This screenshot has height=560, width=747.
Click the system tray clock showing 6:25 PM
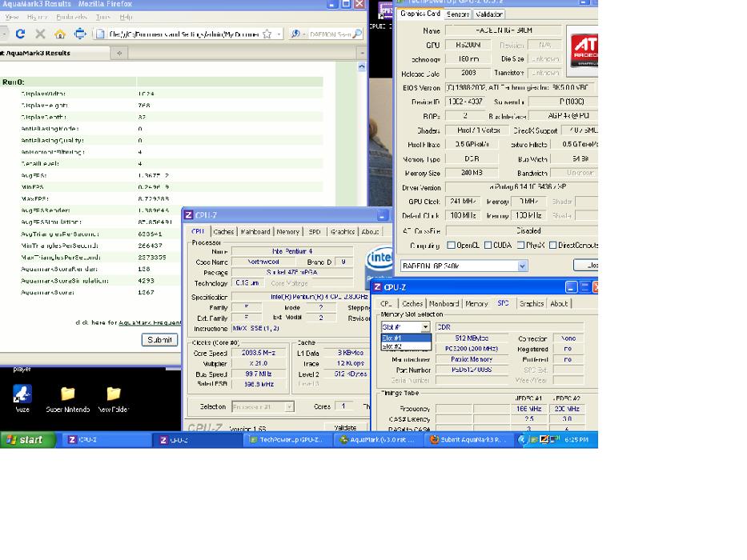coord(576,439)
